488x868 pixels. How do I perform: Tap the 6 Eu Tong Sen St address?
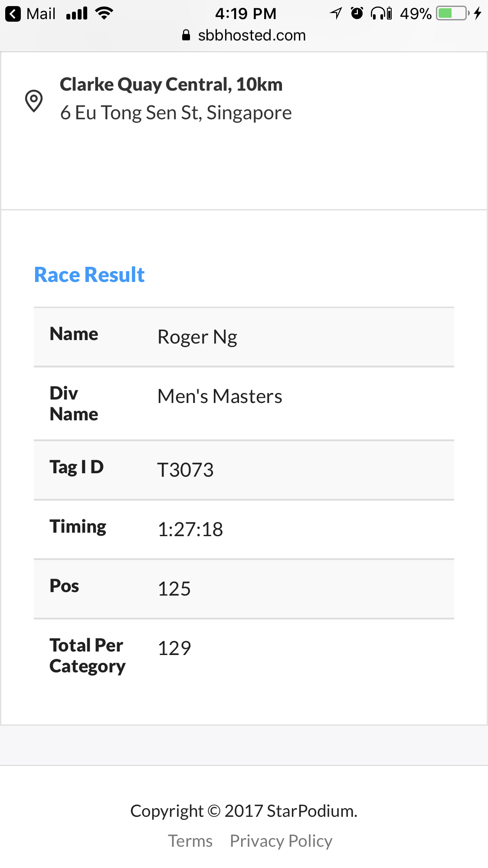(x=176, y=113)
